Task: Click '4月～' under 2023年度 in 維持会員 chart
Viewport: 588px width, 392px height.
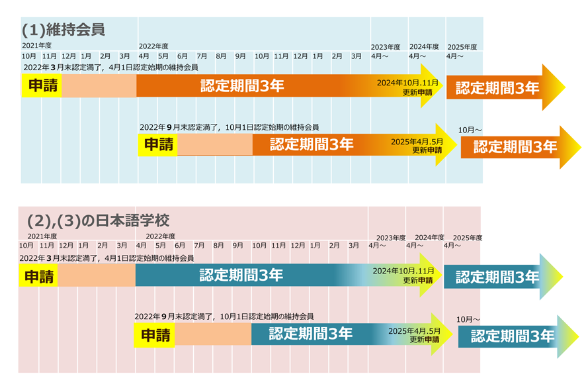Action: click(380, 56)
